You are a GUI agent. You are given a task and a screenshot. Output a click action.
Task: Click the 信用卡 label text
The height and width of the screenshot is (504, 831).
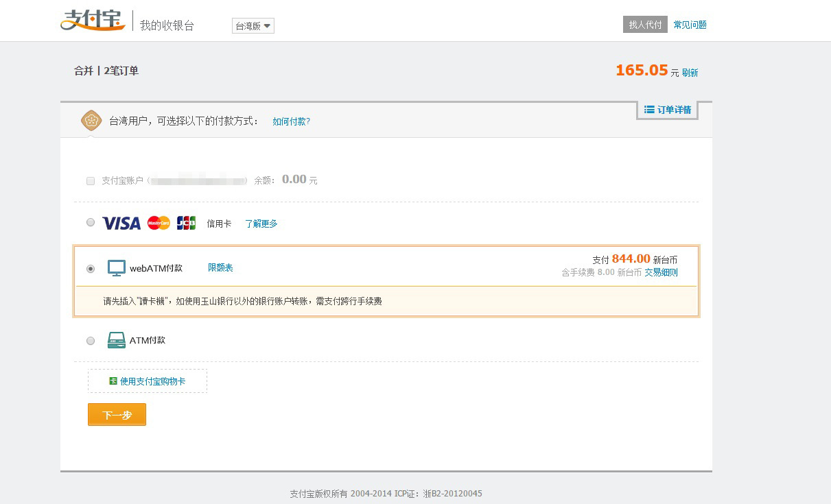click(219, 224)
